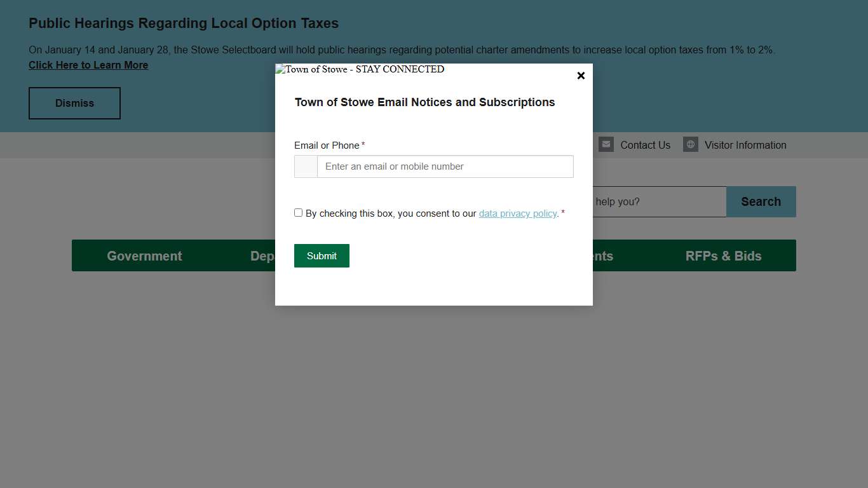
Task: Click the empty prefix box left of email field
Action: point(306,166)
